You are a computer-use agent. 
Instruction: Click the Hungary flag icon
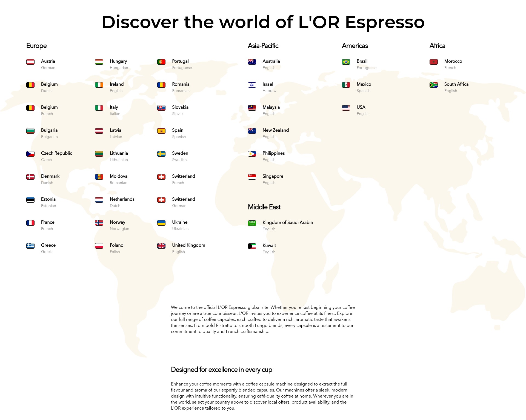pyautogui.click(x=99, y=62)
